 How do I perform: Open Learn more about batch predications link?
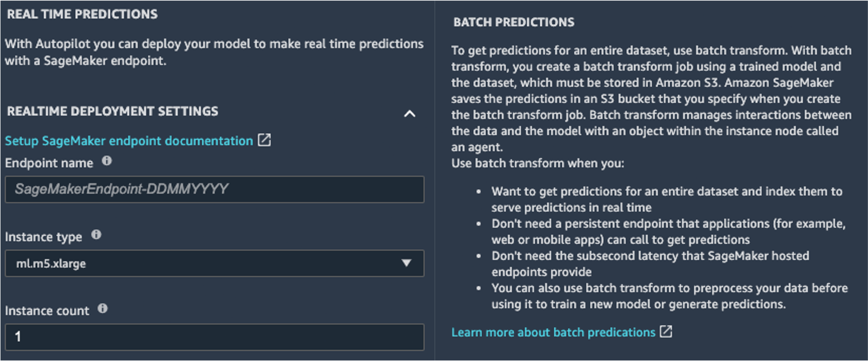point(553,332)
